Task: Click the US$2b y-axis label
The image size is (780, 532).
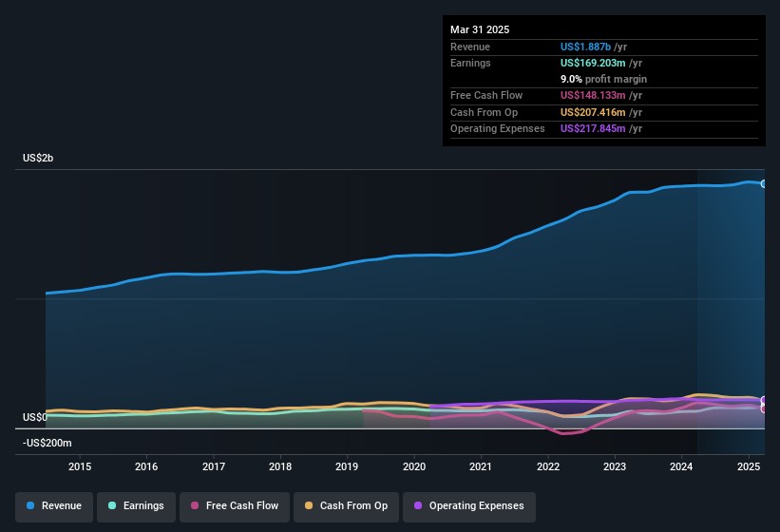Action: coord(38,158)
